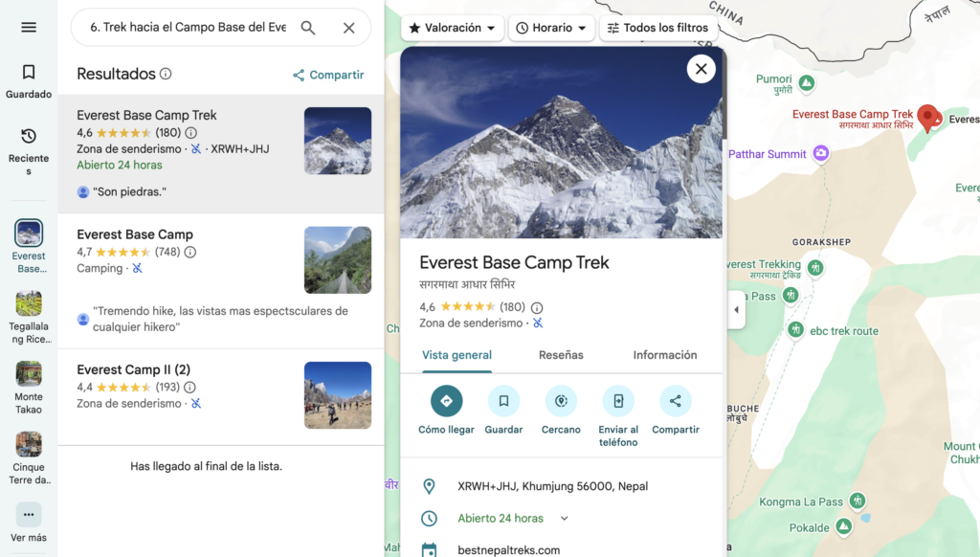
Task: Expand the Abierto 24 horas schedule
Action: [564, 519]
